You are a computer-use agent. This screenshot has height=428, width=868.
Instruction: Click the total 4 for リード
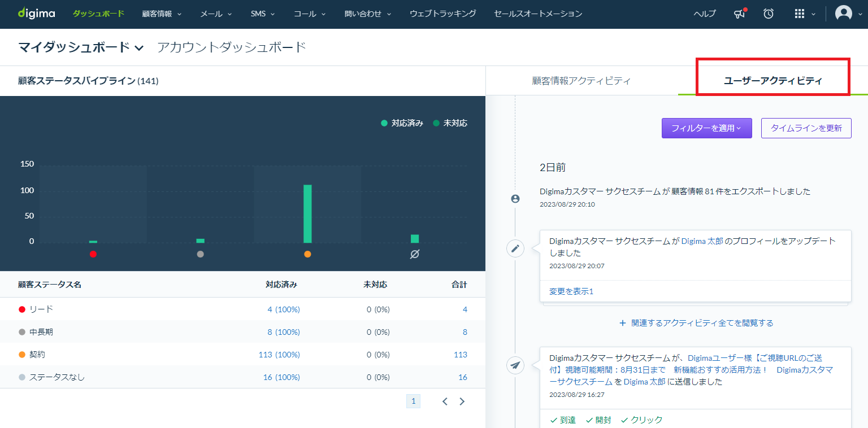coord(465,309)
